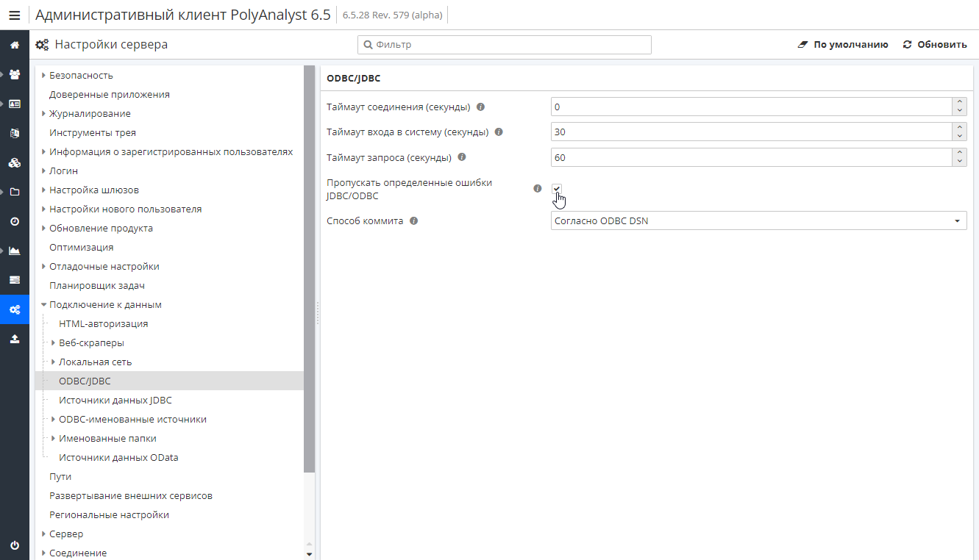
Task: Open the ID card sidebar icon
Action: point(14,104)
